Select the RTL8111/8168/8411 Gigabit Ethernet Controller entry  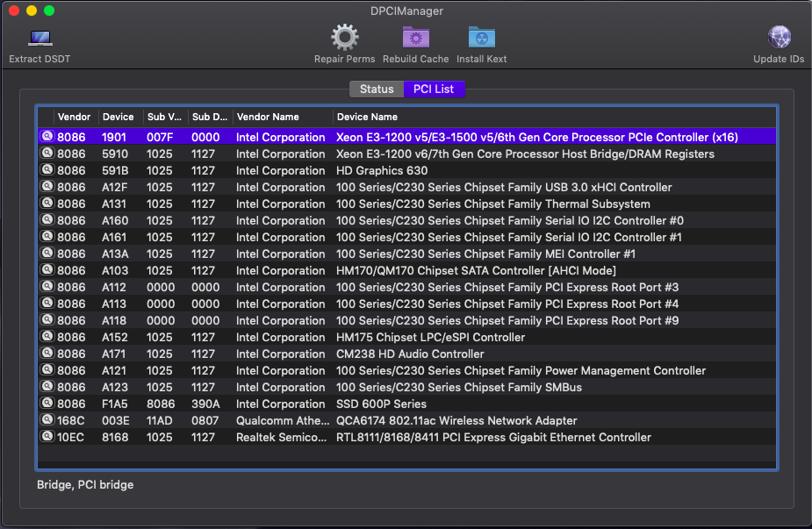(493, 438)
